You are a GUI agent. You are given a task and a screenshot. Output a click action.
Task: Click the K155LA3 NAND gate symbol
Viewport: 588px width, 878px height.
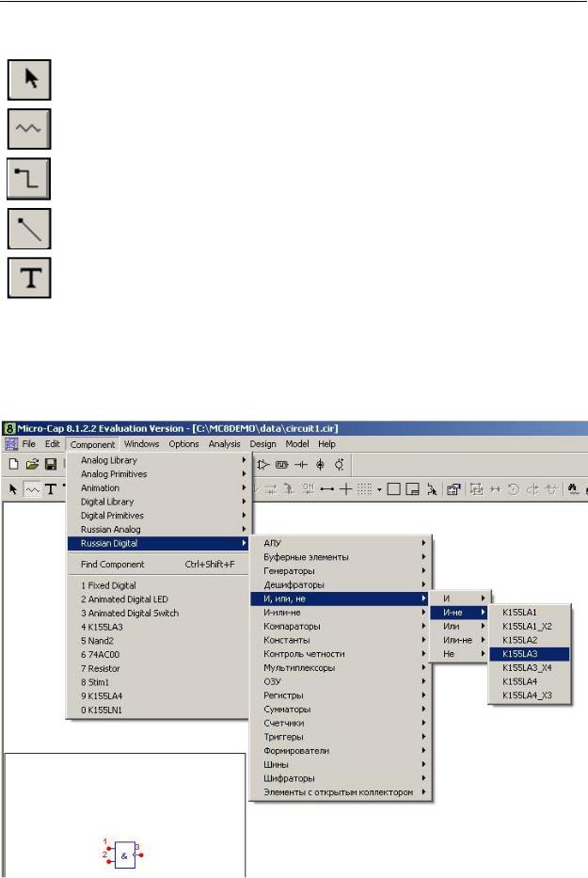(x=124, y=855)
